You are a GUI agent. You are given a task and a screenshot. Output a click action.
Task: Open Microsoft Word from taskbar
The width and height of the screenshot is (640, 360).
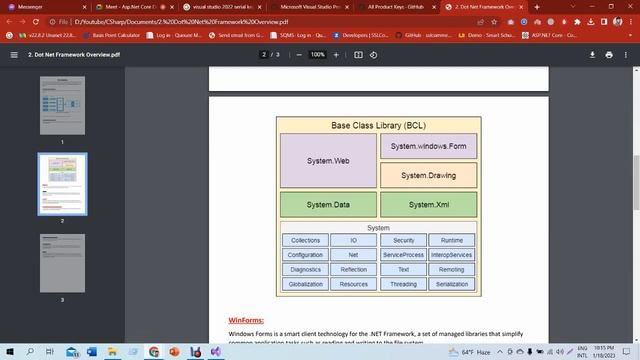tap(92, 351)
